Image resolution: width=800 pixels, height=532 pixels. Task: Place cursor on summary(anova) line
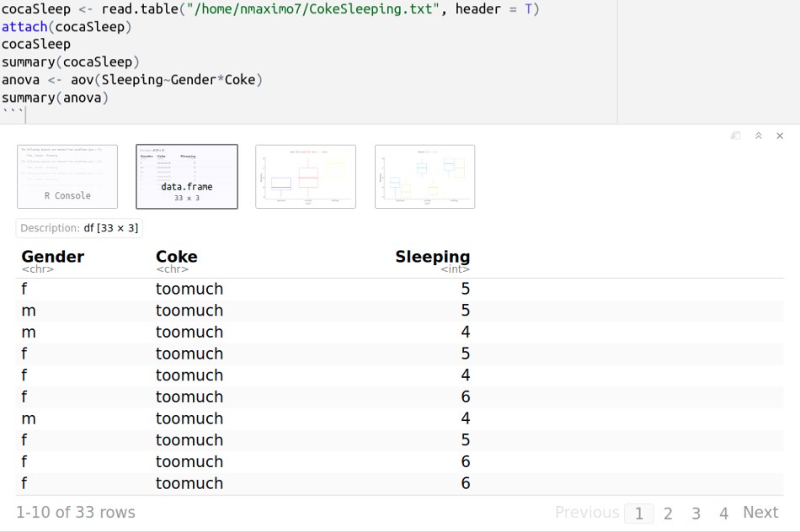56,98
